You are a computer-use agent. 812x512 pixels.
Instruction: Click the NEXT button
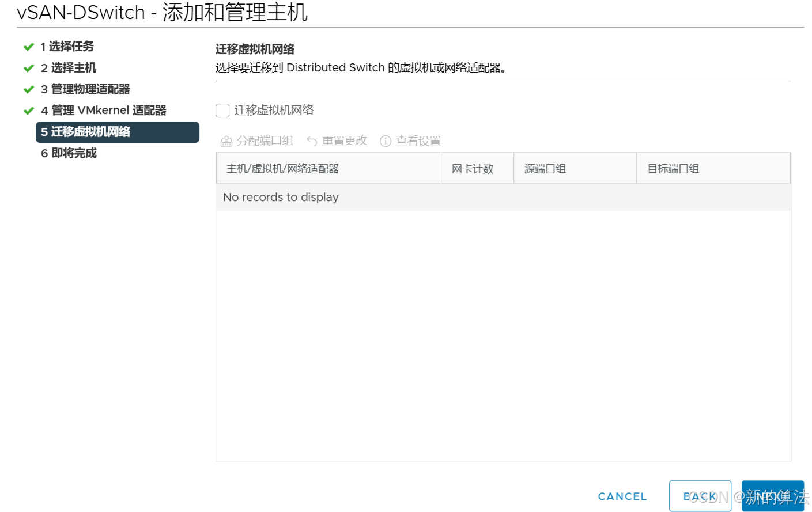pos(773,496)
